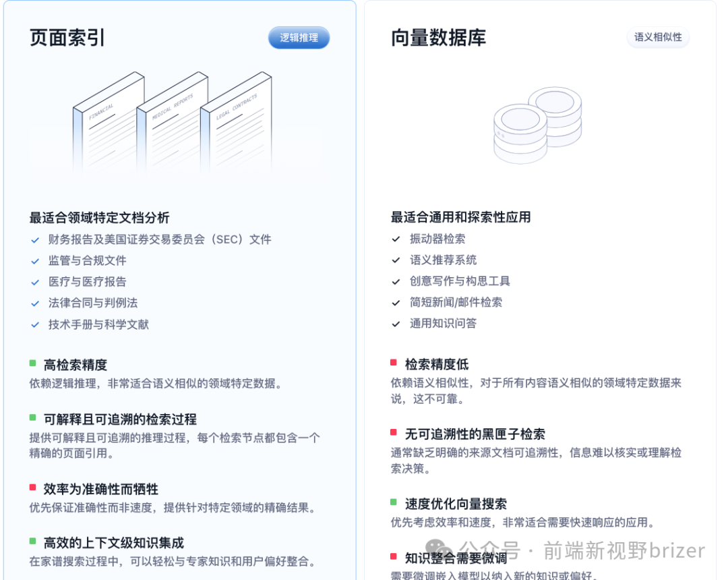Toggle the checkmark beside 监管与合规文件
The image size is (728, 580).
[35, 260]
